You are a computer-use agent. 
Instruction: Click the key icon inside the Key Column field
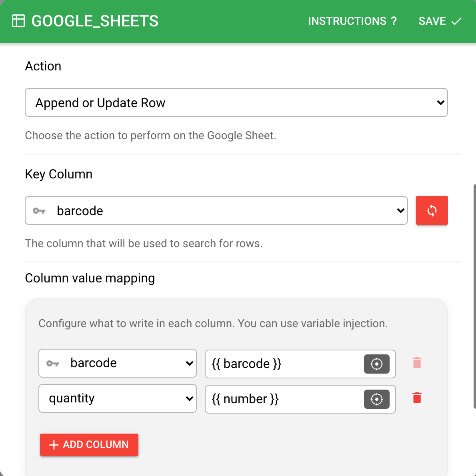coord(39,210)
